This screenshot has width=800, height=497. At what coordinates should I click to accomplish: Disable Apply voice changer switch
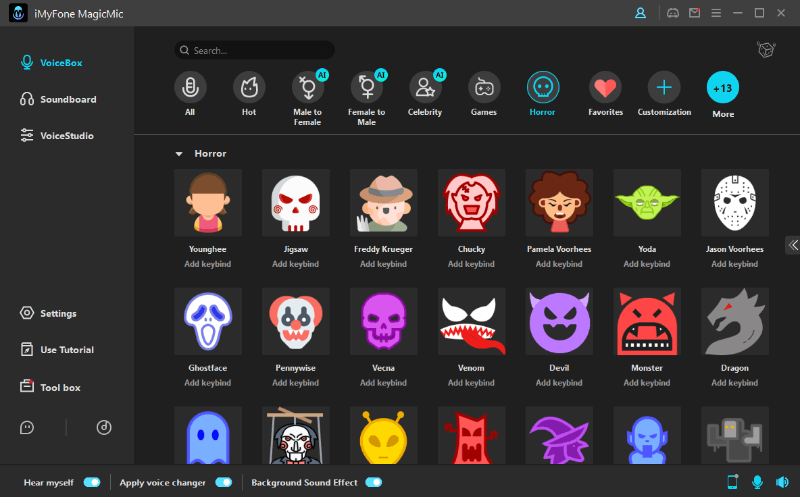223,482
